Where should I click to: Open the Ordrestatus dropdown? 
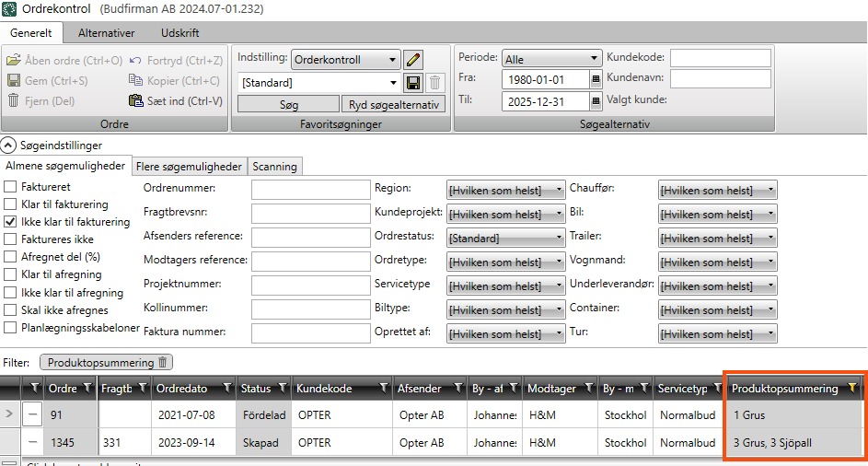(506, 239)
